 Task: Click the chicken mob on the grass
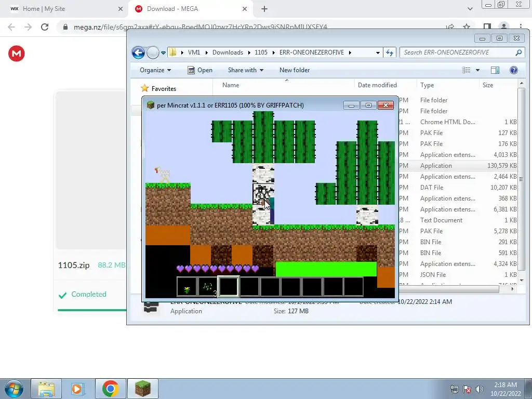(x=163, y=175)
